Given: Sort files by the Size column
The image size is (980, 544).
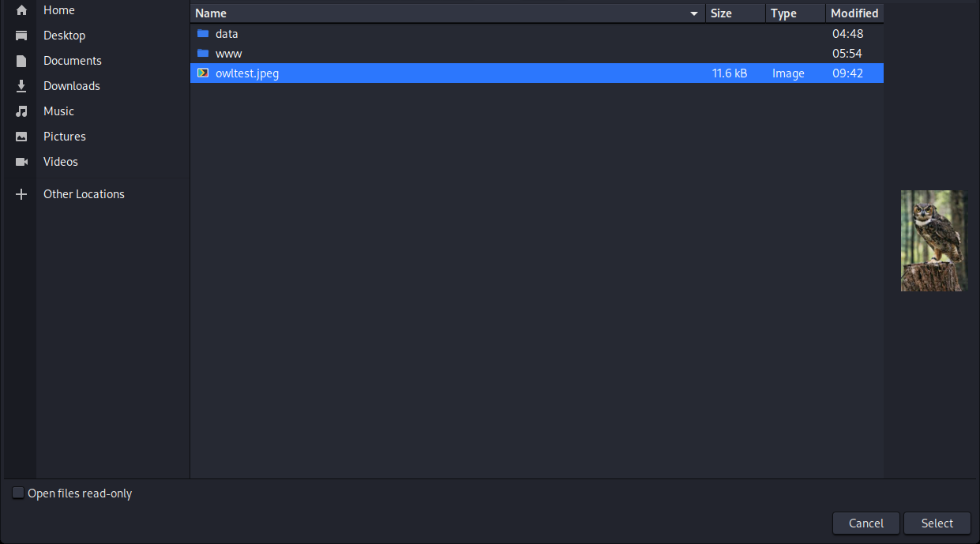Looking at the screenshot, I should [720, 13].
